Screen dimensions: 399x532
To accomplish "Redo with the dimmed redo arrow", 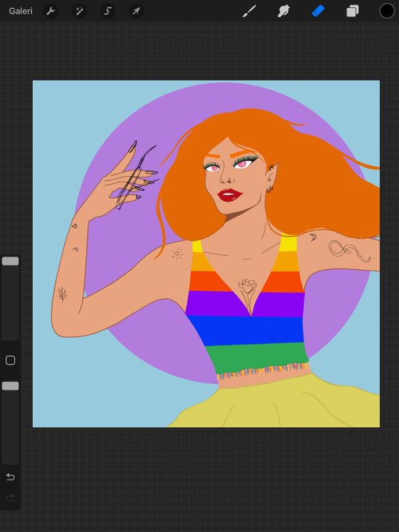I will 10,498.
